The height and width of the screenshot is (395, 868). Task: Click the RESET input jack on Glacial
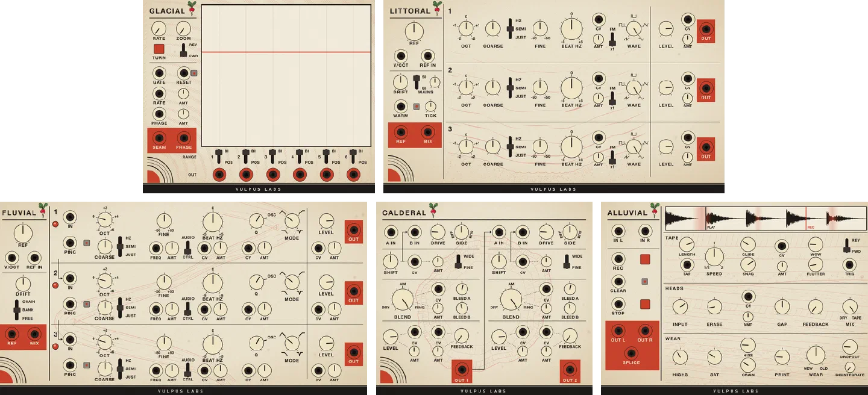tap(184, 74)
